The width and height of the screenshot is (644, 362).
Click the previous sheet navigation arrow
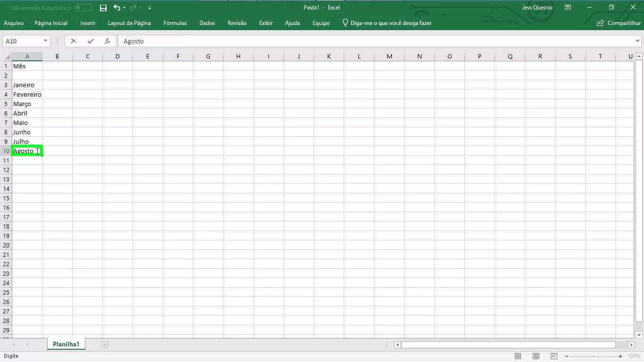click(14, 345)
